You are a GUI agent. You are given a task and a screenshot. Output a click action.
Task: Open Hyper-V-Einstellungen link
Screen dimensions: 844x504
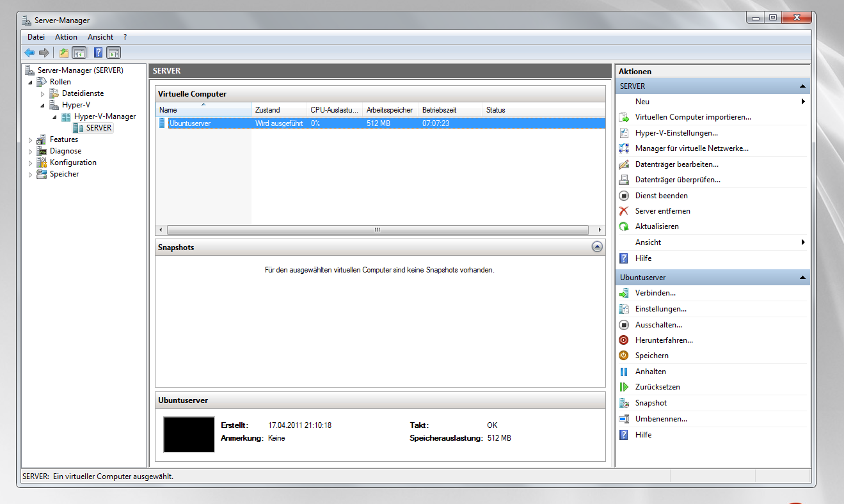pos(676,133)
